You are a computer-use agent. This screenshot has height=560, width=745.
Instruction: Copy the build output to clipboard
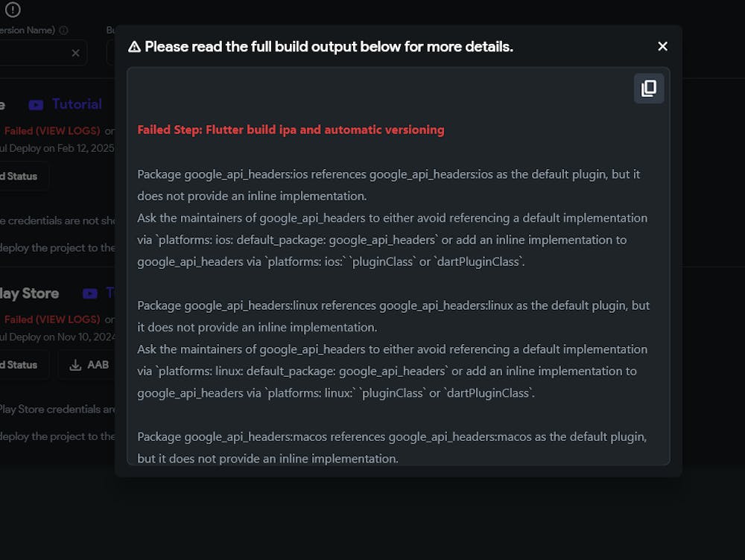tap(649, 89)
